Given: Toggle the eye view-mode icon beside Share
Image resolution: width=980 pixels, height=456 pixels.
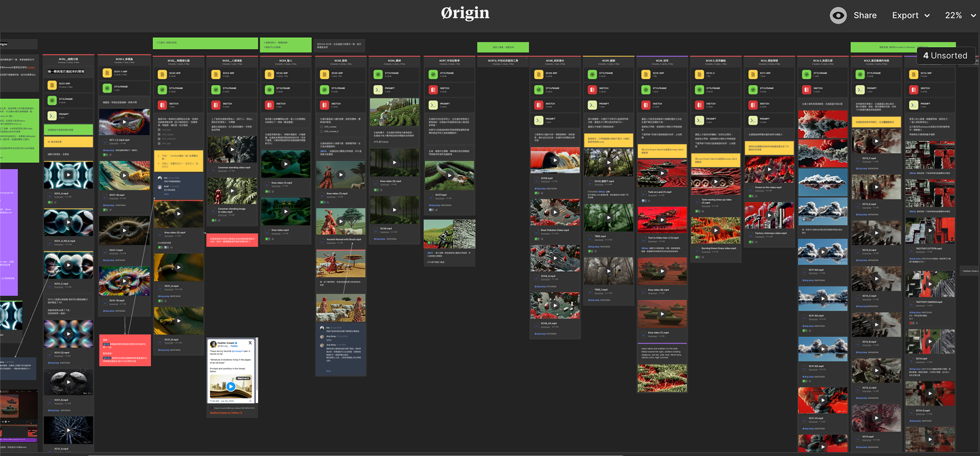Looking at the screenshot, I should pos(838,15).
